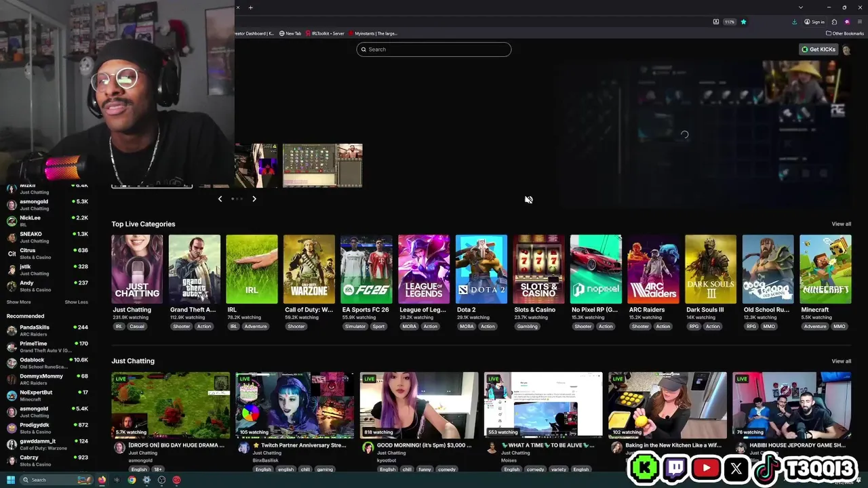This screenshot has height=488, width=868.
Task: Open Myinstants bookmark
Action: click(x=373, y=33)
